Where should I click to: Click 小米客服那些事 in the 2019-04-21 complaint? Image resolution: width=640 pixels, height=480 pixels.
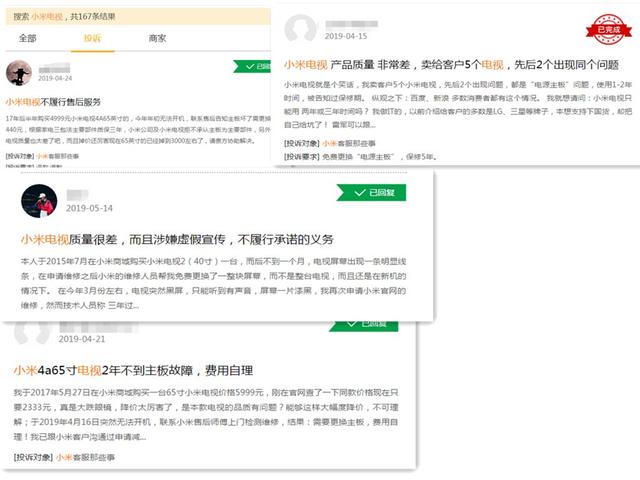click(x=85, y=457)
